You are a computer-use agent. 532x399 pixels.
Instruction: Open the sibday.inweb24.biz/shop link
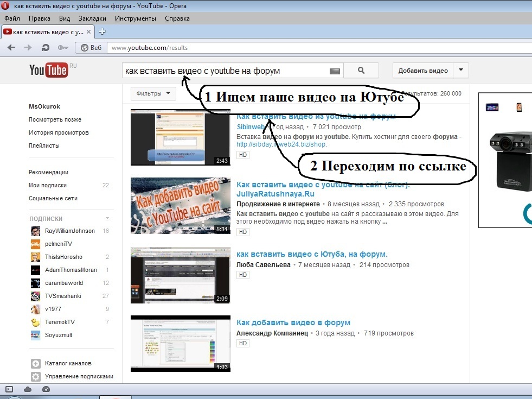[x=281, y=144]
